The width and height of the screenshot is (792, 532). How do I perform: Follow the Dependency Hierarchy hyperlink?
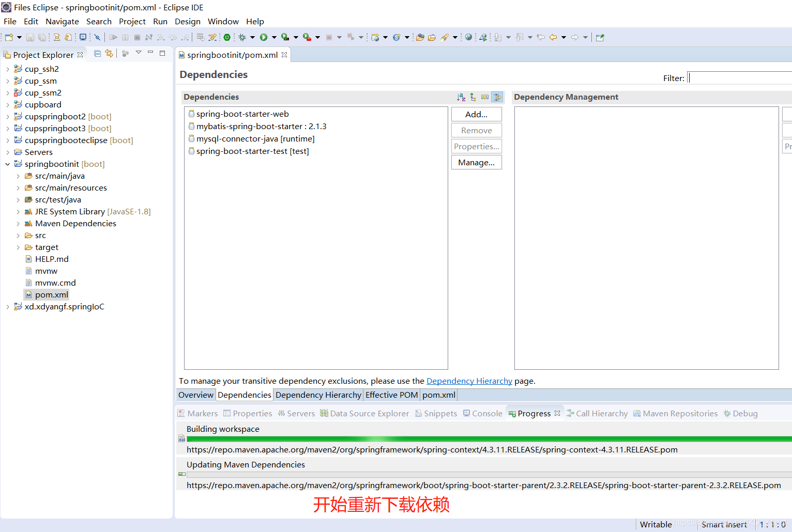(469, 381)
